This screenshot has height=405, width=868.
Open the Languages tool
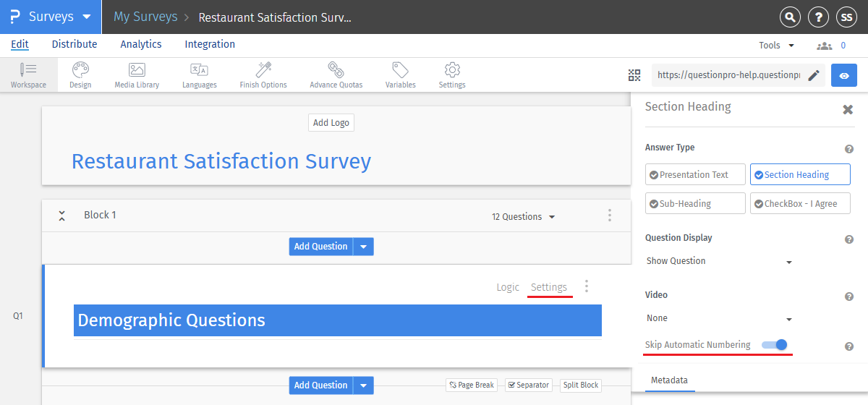199,75
